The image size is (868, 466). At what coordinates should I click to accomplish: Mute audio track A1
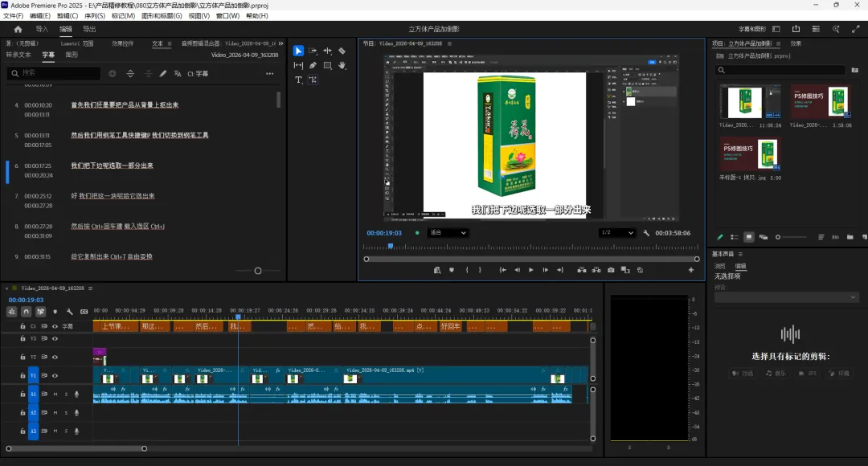click(x=55, y=394)
